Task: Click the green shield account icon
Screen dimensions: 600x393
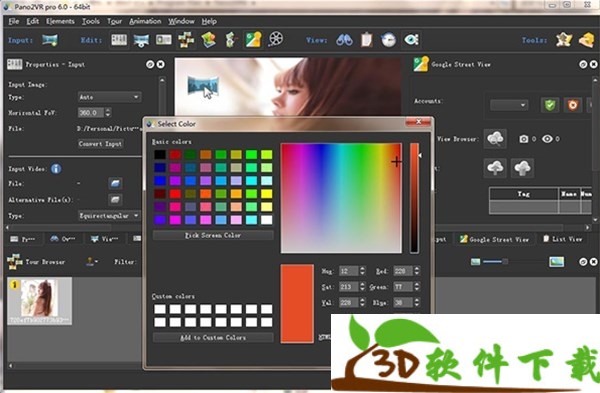Action: click(550, 105)
